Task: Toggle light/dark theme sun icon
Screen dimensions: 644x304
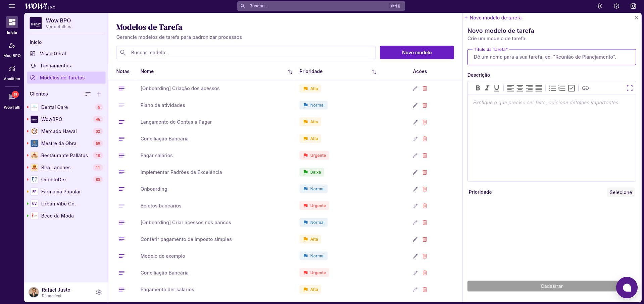Action: pos(600,6)
